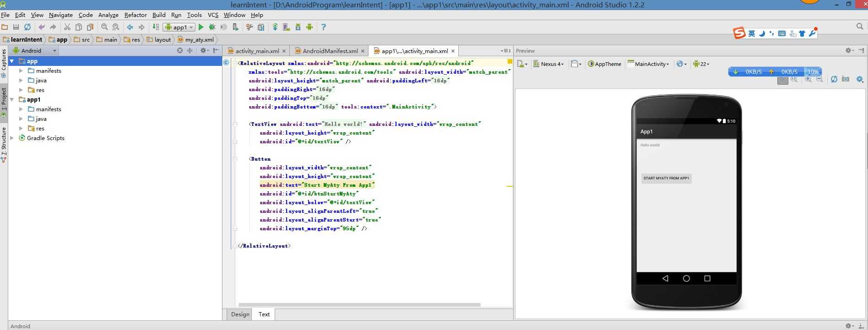Click the Open folder toolbar icon
868x330 pixels.
click(5, 27)
